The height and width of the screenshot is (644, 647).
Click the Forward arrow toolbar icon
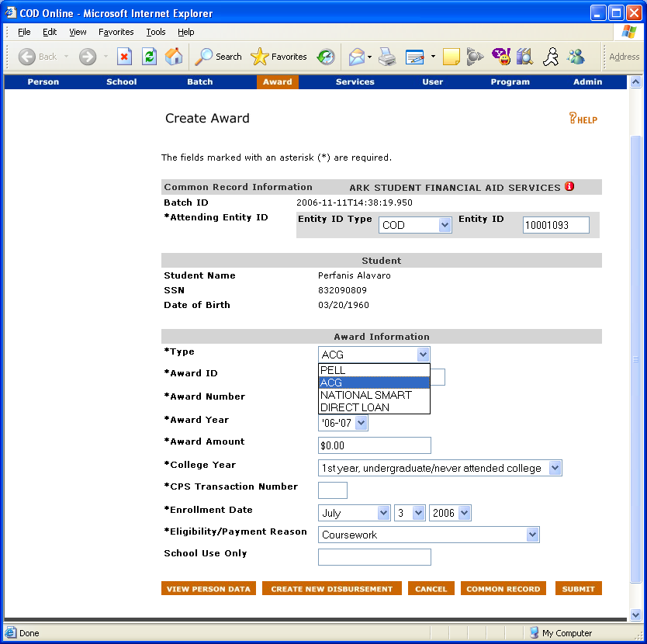[x=88, y=57]
